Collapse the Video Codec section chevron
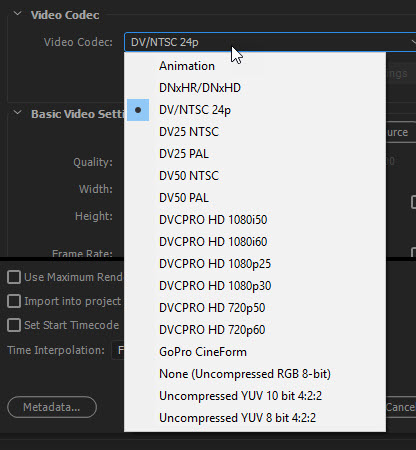Image resolution: width=416 pixels, height=450 pixels. (17, 14)
